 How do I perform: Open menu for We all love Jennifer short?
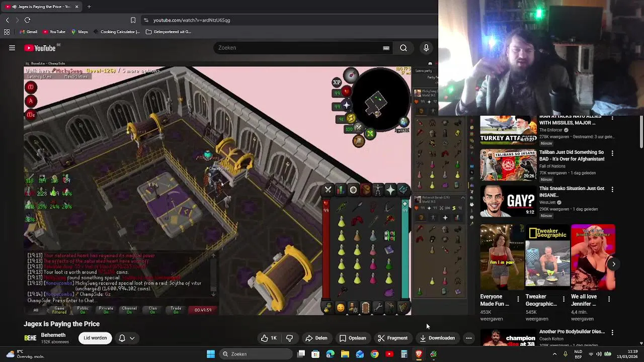[609, 299]
